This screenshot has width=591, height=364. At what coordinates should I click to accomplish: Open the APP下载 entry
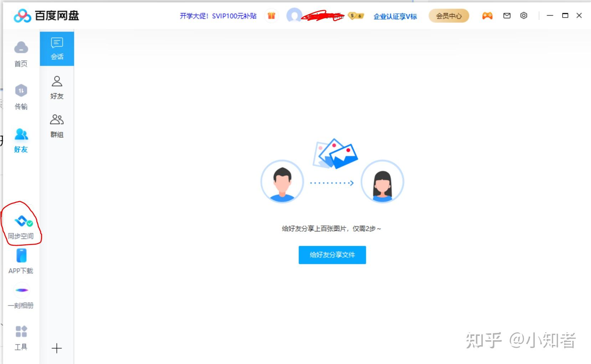[21, 261]
